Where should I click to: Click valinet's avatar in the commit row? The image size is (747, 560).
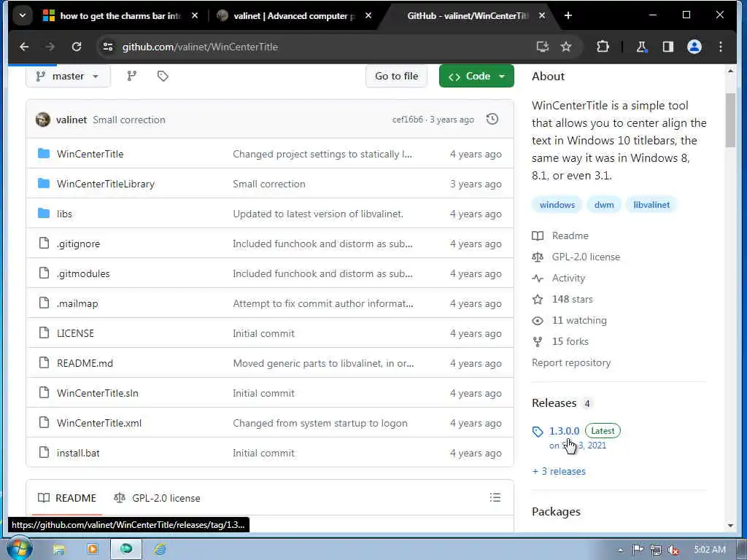click(43, 120)
